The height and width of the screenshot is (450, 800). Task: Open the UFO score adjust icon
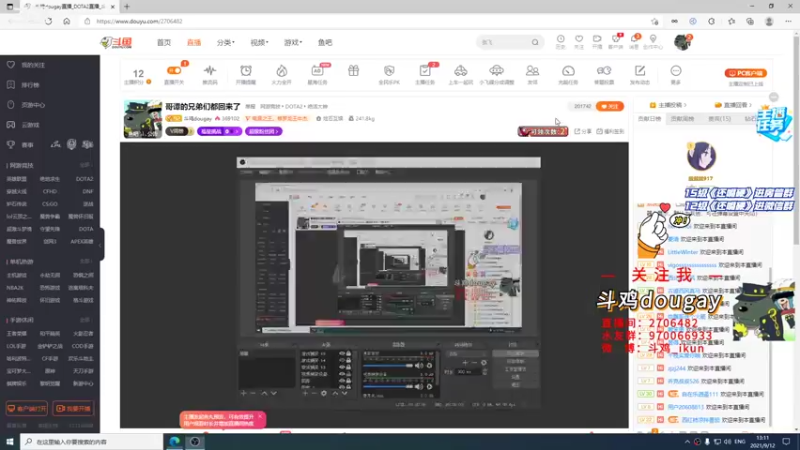(496, 74)
